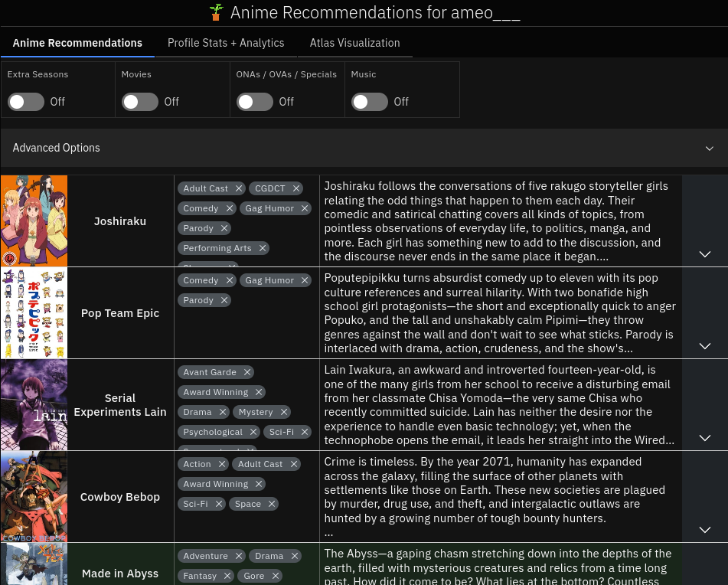Click the Joshiraku poster thumbnail

tap(34, 221)
